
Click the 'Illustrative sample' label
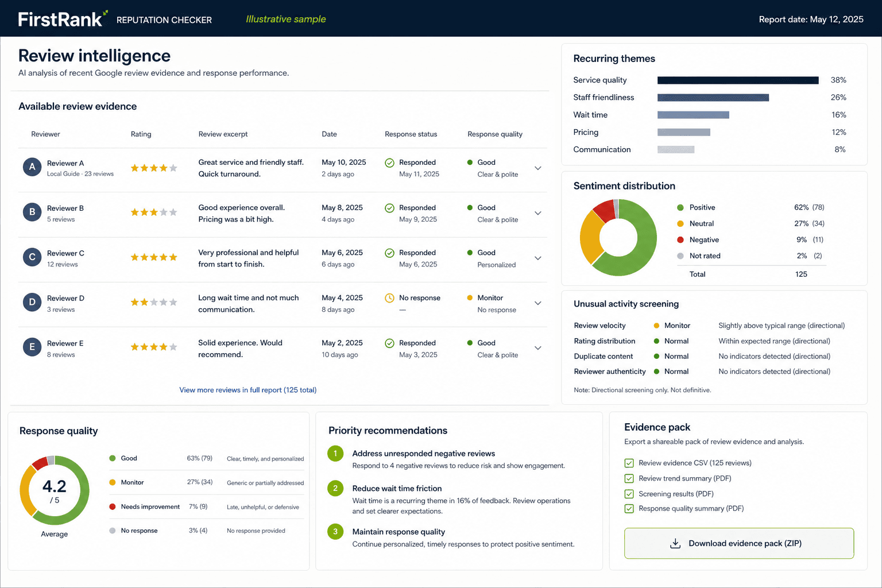286,19
